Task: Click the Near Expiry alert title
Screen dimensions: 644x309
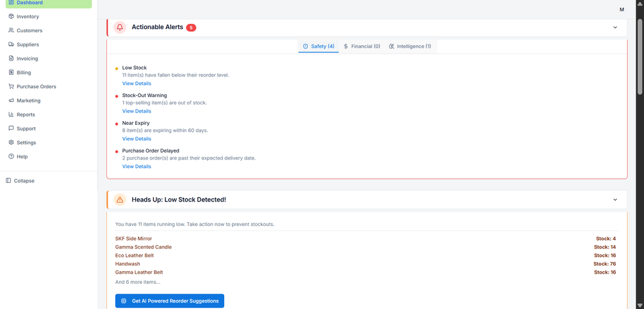Action: [x=136, y=123]
